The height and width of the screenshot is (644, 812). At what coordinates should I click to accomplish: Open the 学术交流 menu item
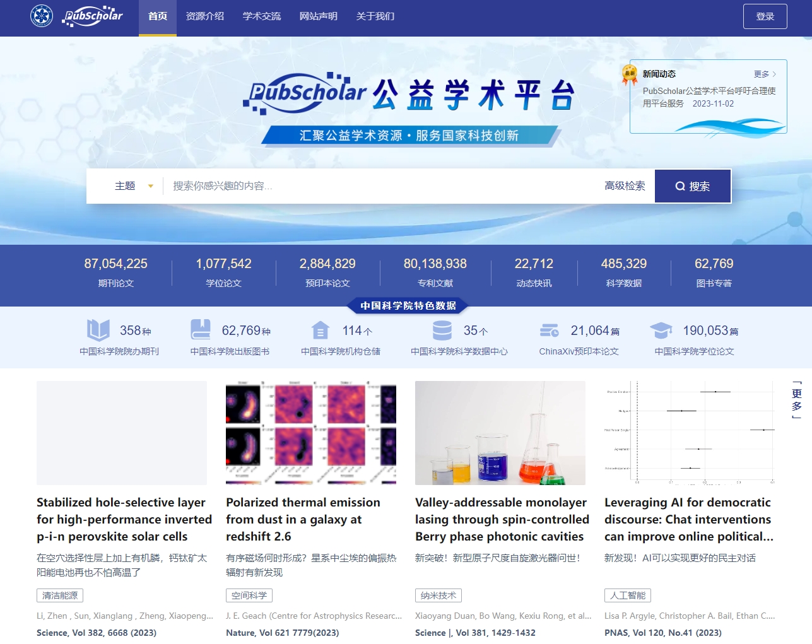click(262, 16)
